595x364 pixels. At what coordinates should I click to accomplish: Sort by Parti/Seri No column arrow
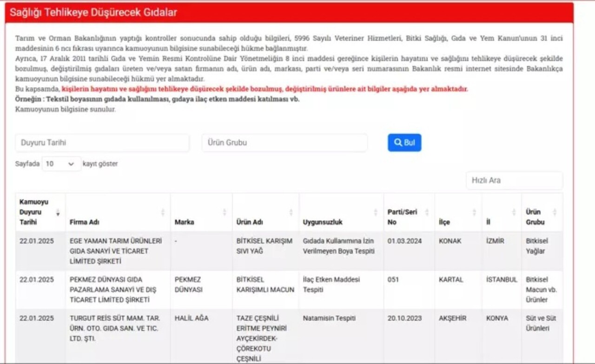pyautogui.click(x=427, y=213)
